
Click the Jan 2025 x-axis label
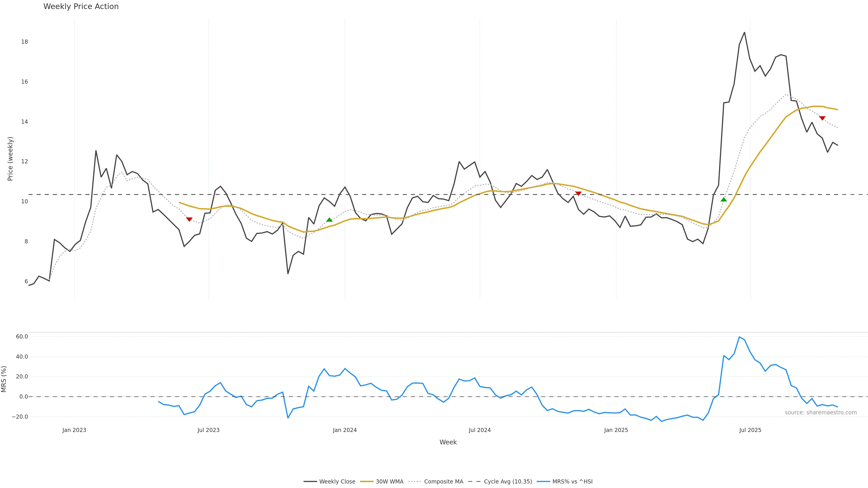click(616, 430)
